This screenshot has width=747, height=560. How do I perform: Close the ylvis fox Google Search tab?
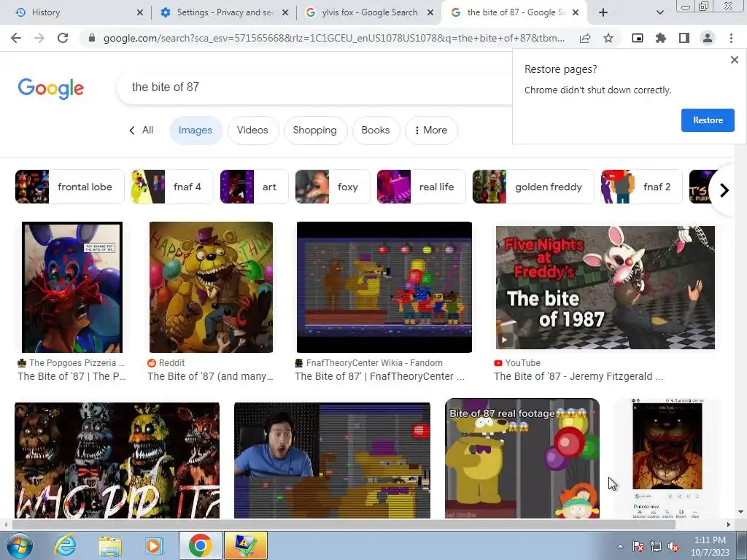[x=430, y=13]
